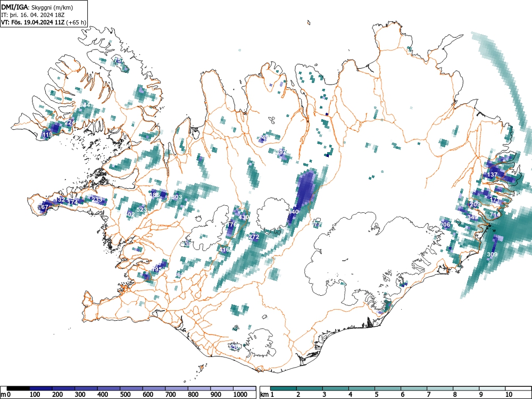Click the violet swatch between 500 and 600 m

[131, 388]
